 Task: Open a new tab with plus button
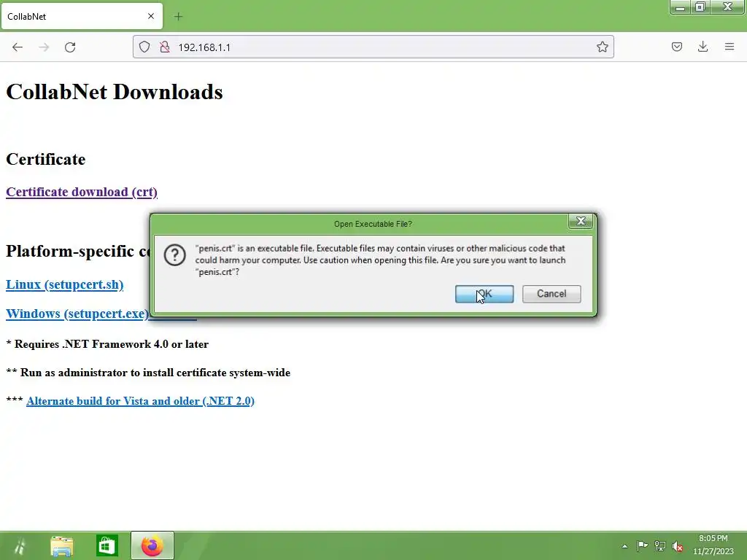click(x=178, y=17)
